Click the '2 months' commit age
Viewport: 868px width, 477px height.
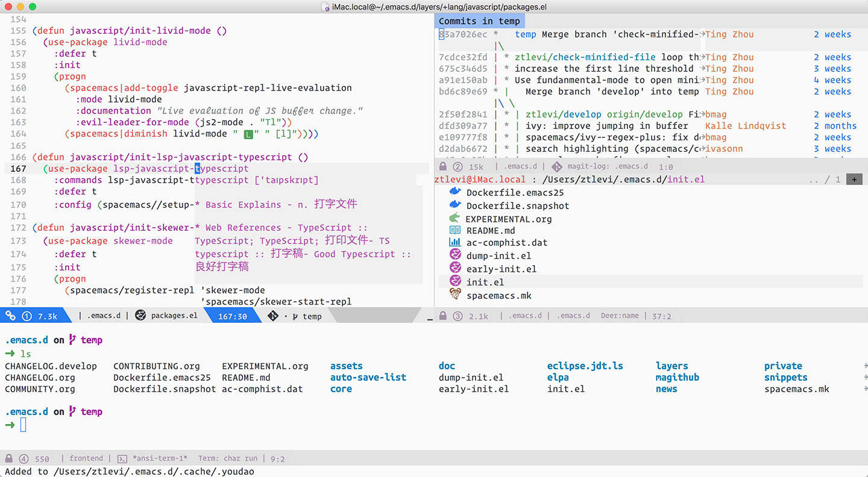(x=835, y=126)
